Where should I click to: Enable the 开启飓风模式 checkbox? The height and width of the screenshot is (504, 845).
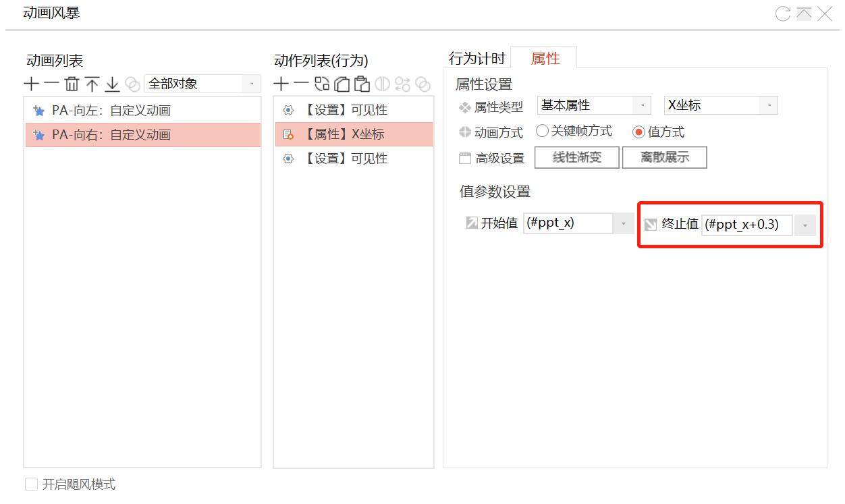point(32,484)
